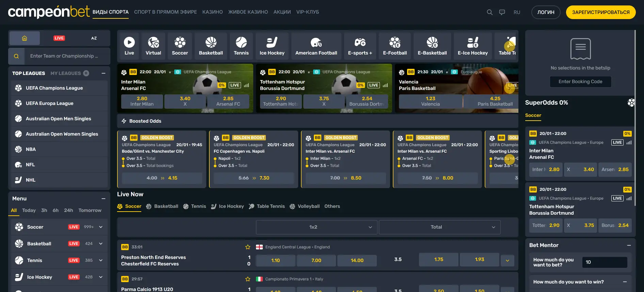Select the American Football sport icon
The image size is (644, 292).
point(316,46)
